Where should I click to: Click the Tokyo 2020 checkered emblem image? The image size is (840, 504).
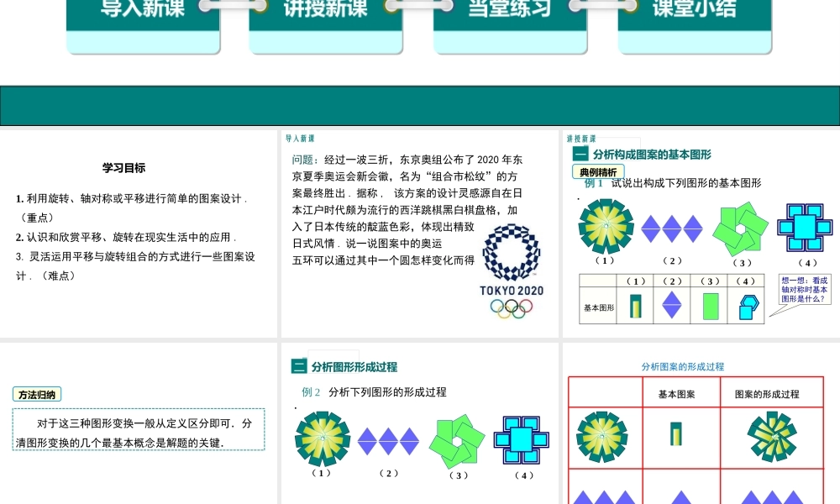[512, 252]
